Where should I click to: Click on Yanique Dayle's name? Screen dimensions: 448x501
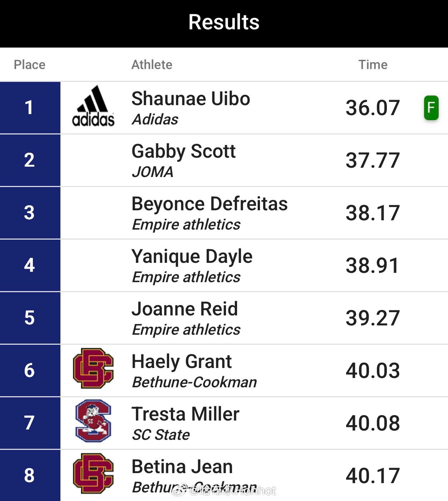[x=192, y=256]
